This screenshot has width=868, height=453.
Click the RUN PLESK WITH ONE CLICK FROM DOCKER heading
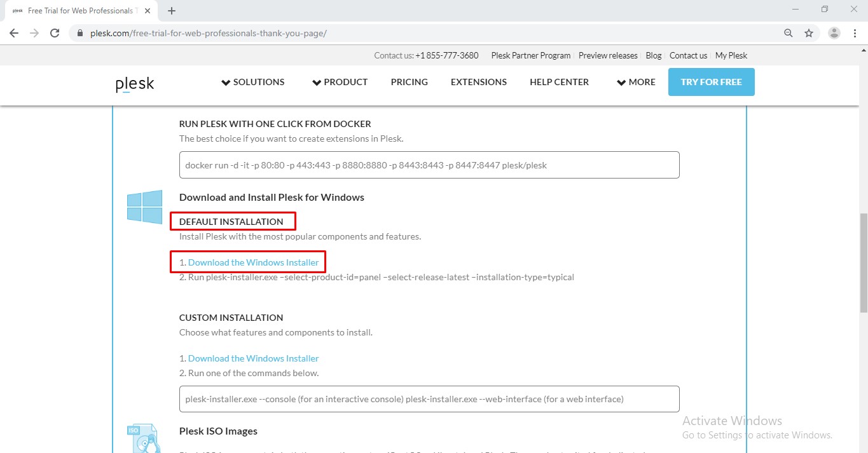(275, 124)
